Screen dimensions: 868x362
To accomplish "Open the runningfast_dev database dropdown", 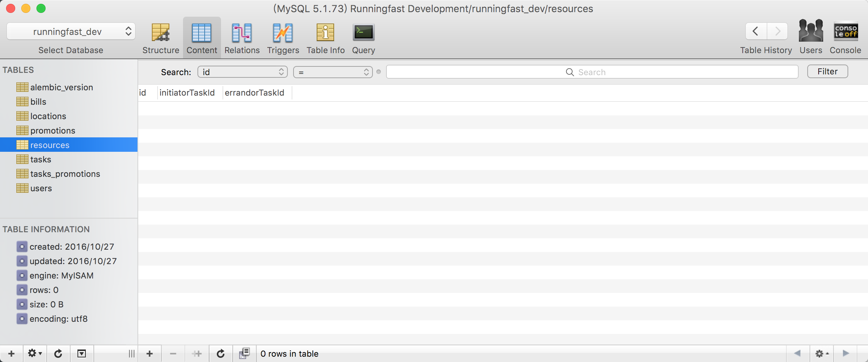I will tap(71, 31).
